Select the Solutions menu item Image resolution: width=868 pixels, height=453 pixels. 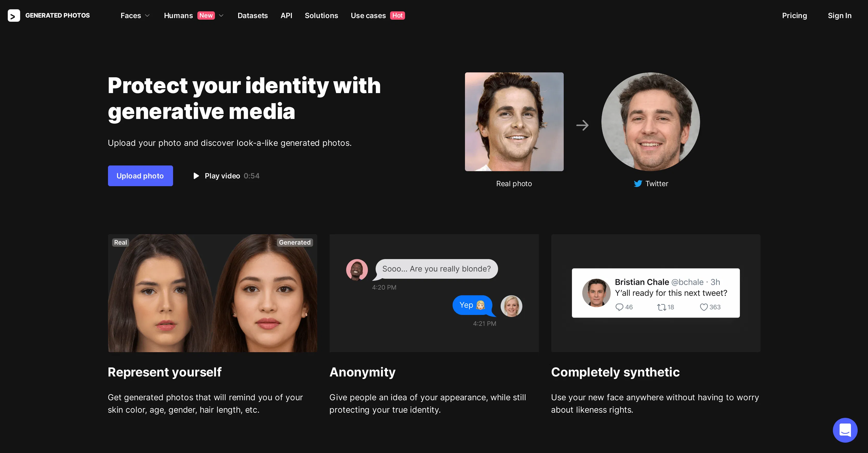tap(321, 16)
